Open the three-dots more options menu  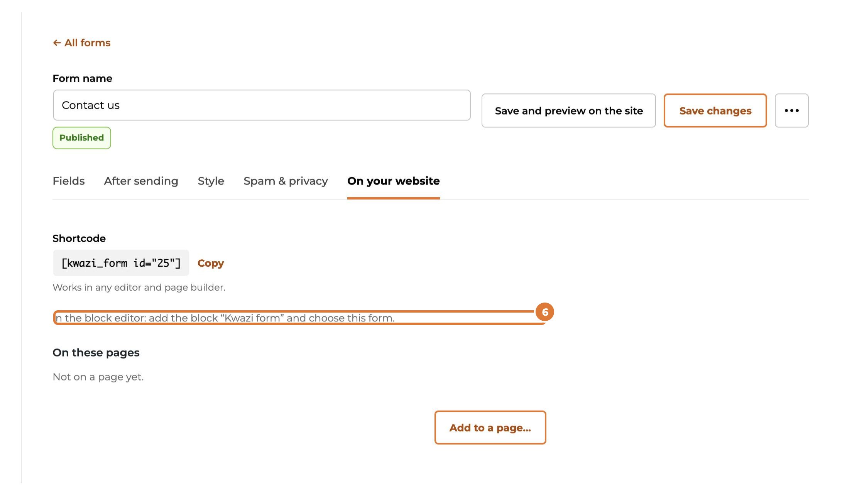click(x=791, y=111)
